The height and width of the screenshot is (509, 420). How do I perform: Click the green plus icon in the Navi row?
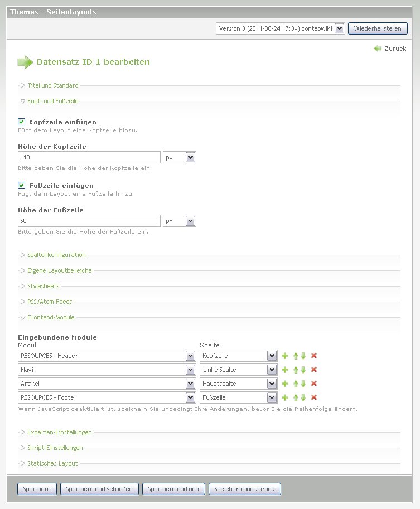285,370
